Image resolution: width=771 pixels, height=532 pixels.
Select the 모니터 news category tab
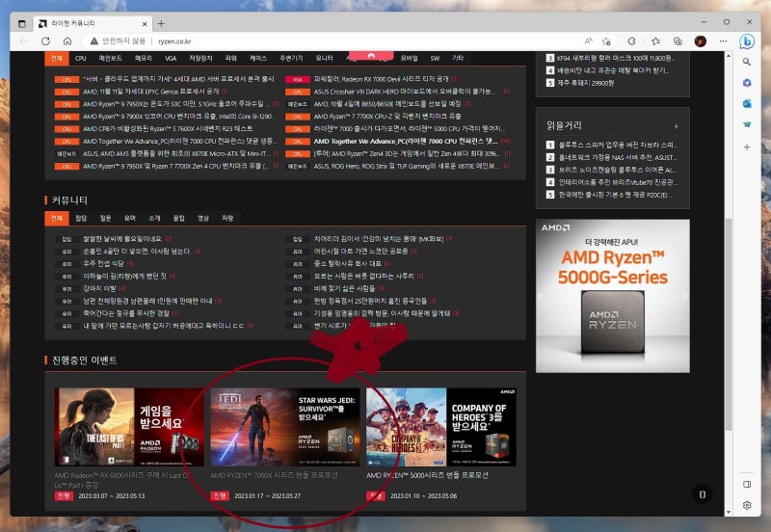(324, 58)
